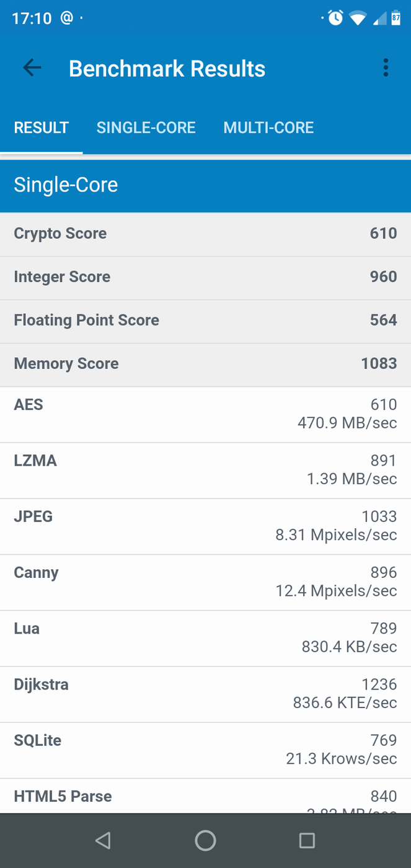The width and height of the screenshot is (411, 868).
Task: Tap the SQLite benchmark row
Action: click(205, 749)
